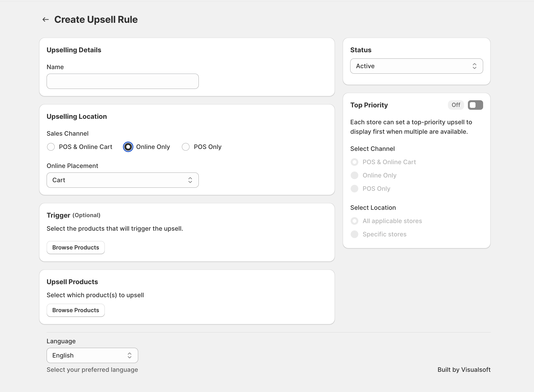Choose Specific stores under Select Location
This screenshot has width=534, height=392.
(354, 234)
